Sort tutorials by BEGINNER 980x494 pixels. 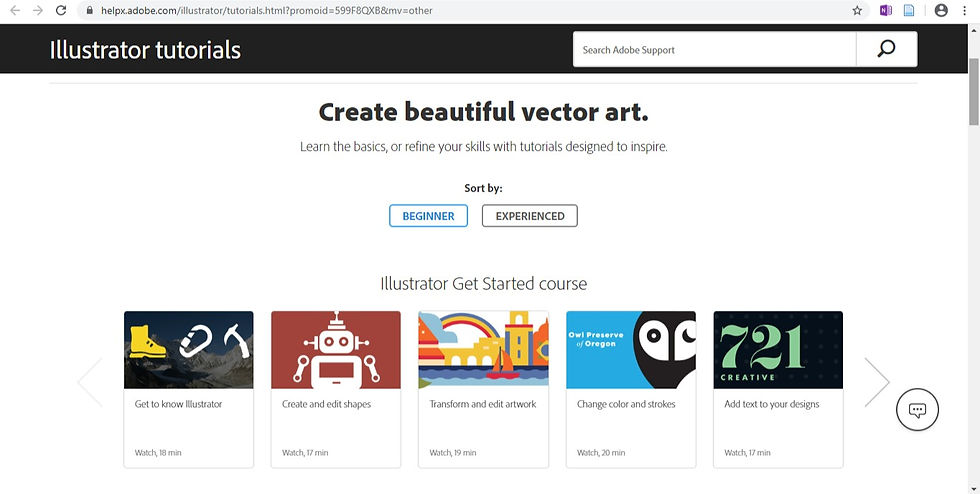coord(428,216)
